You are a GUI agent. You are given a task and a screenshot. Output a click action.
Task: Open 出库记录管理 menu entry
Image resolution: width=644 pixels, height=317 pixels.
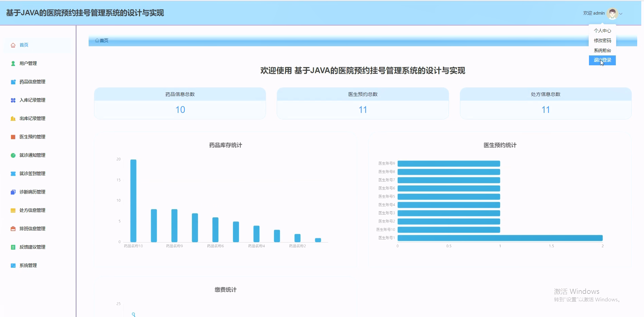[37, 119]
